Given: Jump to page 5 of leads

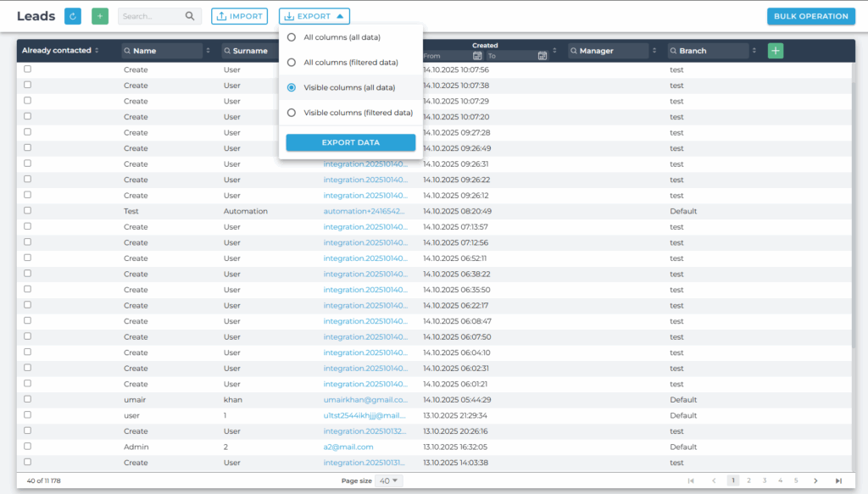Looking at the screenshot, I should pos(796,480).
